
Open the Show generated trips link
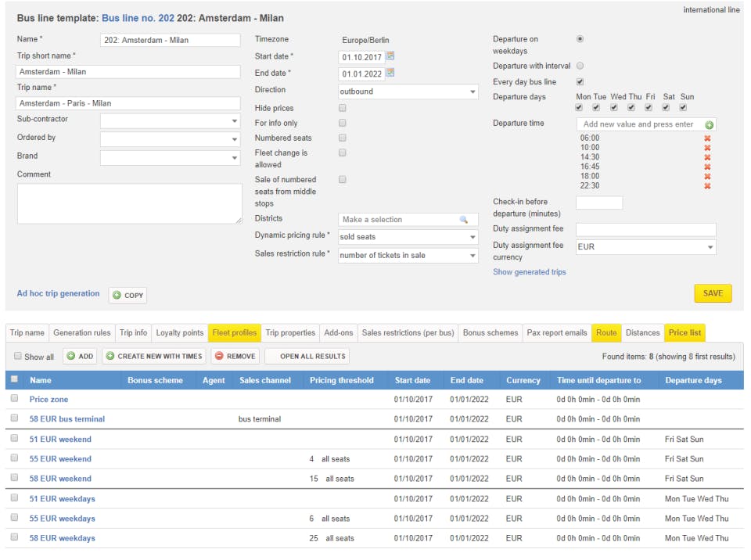tap(529, 272)
